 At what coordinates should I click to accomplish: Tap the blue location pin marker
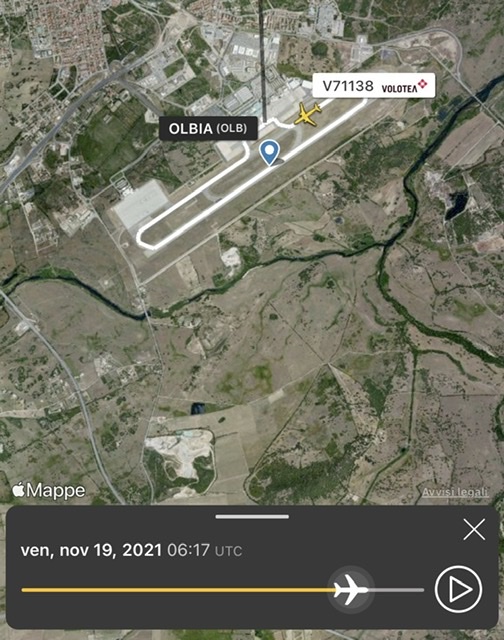[269, 152]
